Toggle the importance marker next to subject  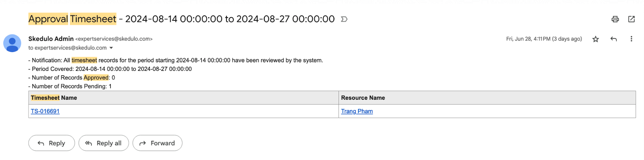(344, 19)
